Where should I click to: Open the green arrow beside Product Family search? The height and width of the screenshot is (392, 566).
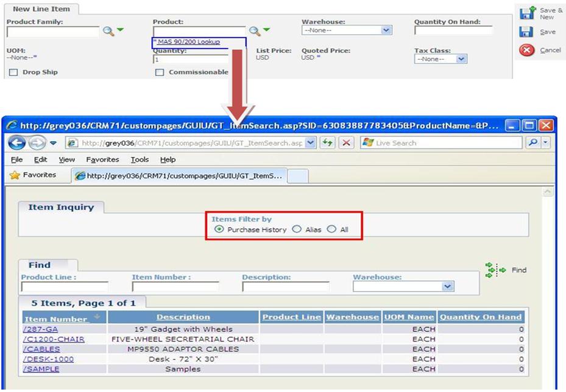[x=120, y=30]
